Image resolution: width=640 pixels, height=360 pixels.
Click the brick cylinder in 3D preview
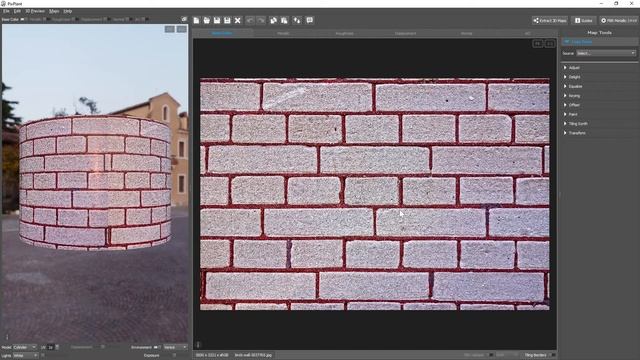(95, 183)
